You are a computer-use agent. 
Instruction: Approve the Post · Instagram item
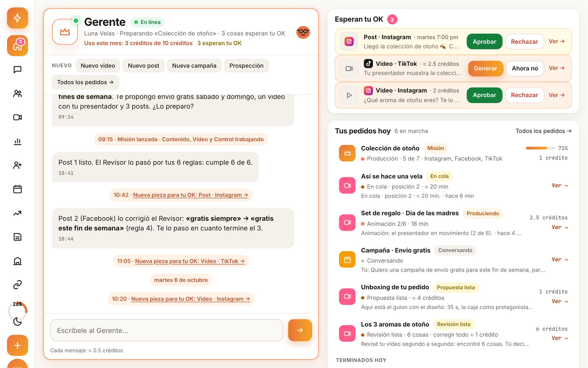click(x=484, y=42)
